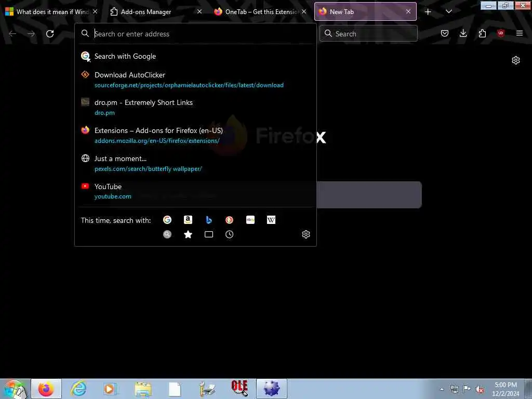This screenshot has height=399, width=532.
Task: Open the blank document taskbar icon
Action: [x=175, y=389]
